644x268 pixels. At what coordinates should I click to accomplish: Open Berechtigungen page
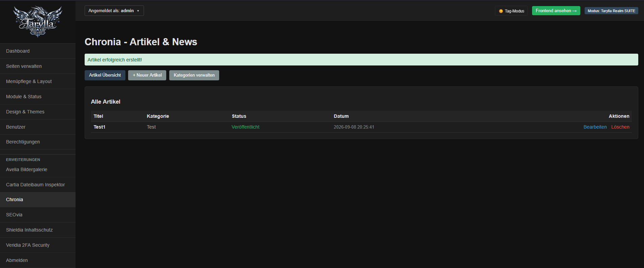click(38, 142)
